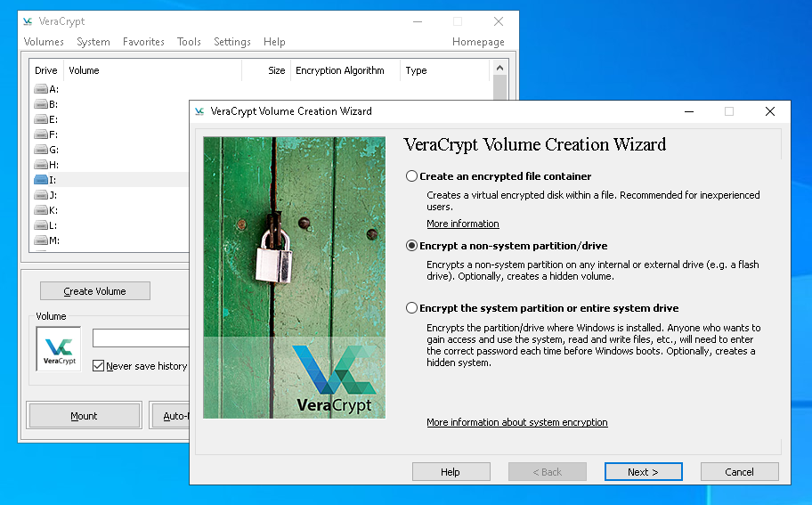Click the Encryption Algorithm column header
Screen dimensions: 812x505
click(345, 70)
